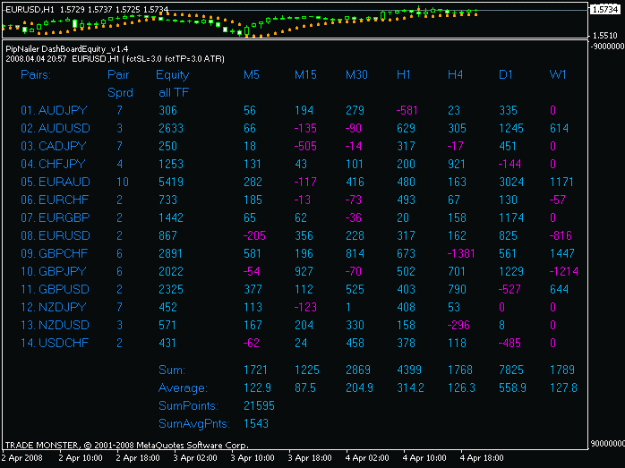The width and height of the screenshot is (625, 468).
Task: Click the CADJPY M15 value -505
Action: [305, 146]
